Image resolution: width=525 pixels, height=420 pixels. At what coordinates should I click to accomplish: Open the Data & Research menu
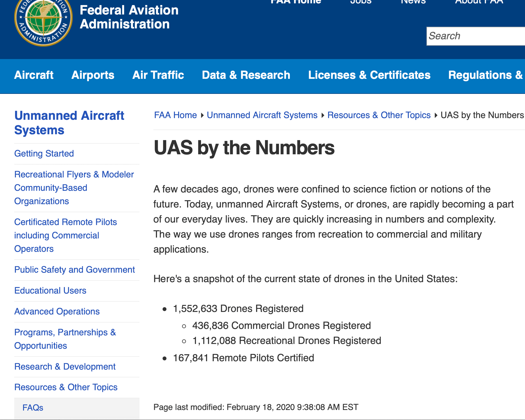(x=246, y=75)
